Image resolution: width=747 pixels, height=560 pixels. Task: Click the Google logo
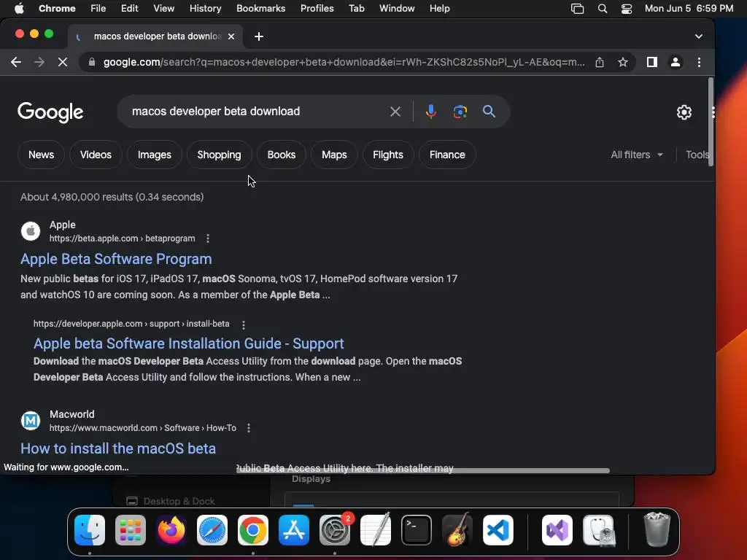tap(50, 112)
